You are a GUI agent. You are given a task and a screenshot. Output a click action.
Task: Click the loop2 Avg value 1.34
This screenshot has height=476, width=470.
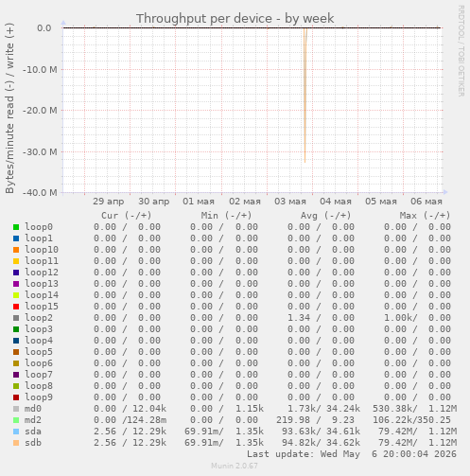tap(299, 318)
